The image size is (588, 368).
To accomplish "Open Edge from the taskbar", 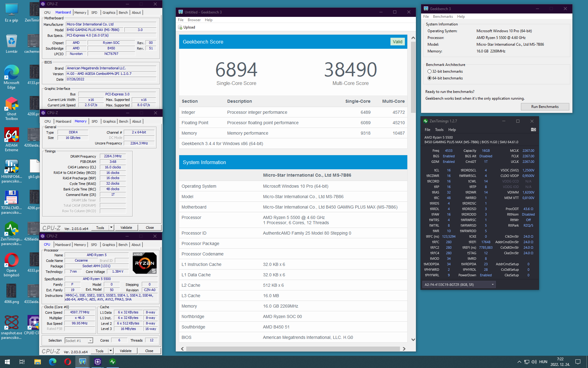I will (x=52, y=362).
